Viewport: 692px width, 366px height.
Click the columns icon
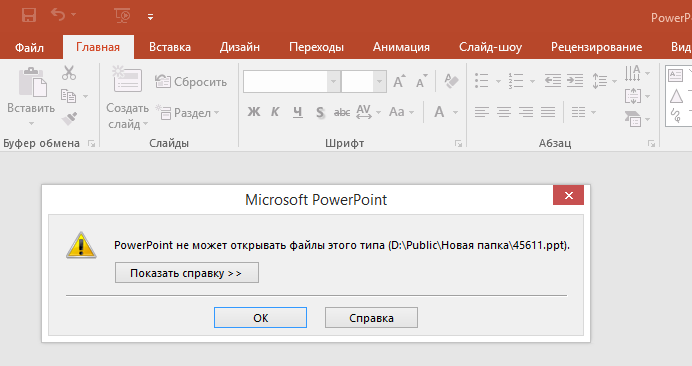[578, 112]
